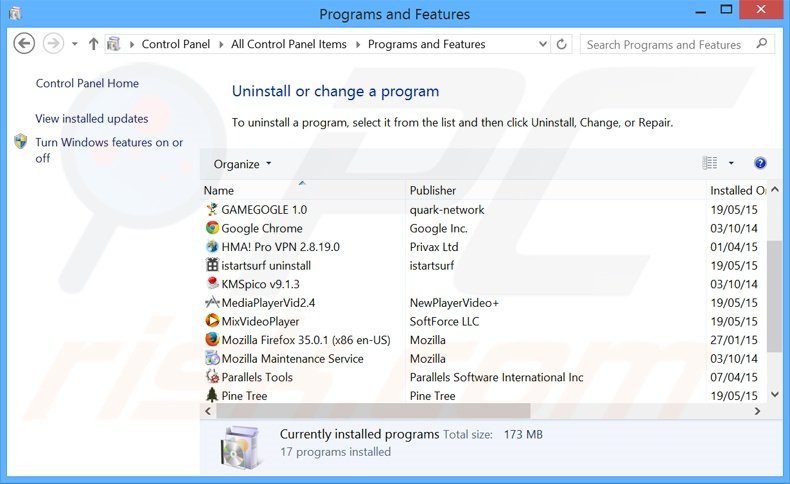This screenshot has height=484, width=790.
Task: Click the 27/01/15 install date
Action: (734, 340)
